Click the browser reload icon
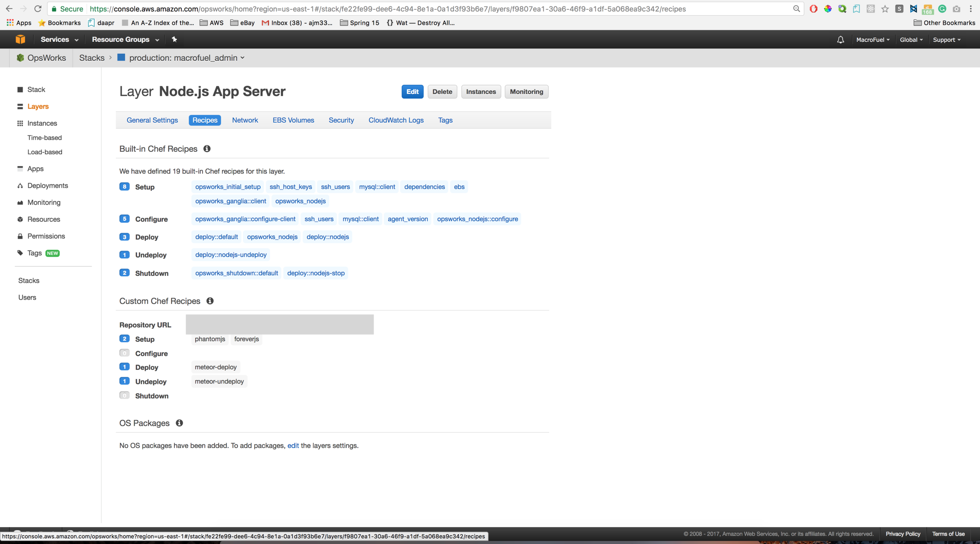 point(38,9)
